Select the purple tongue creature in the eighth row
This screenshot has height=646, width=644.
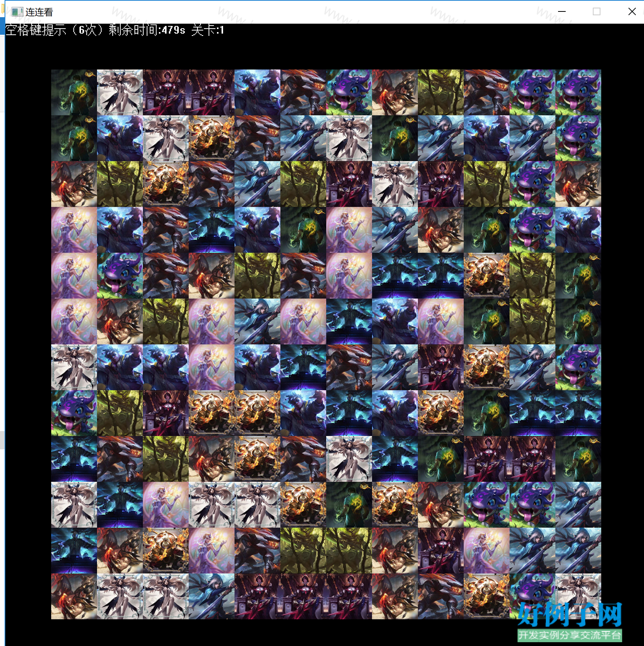click(74, 413)
